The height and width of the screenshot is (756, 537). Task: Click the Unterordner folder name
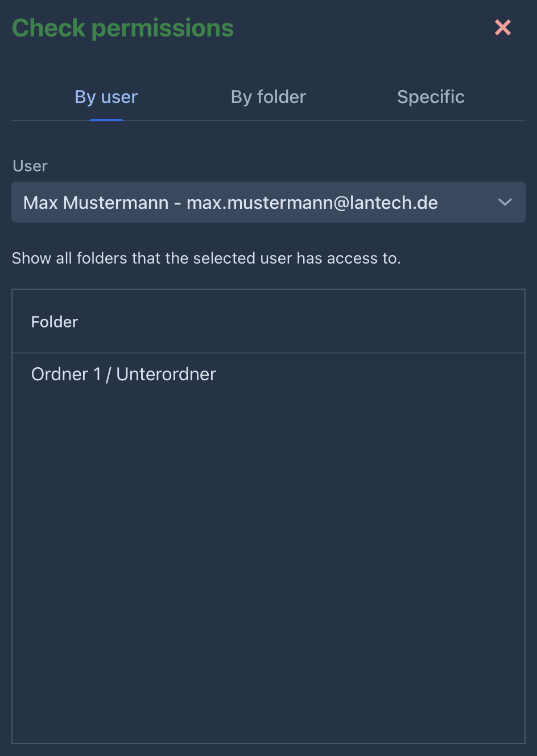tap(166, 374)
